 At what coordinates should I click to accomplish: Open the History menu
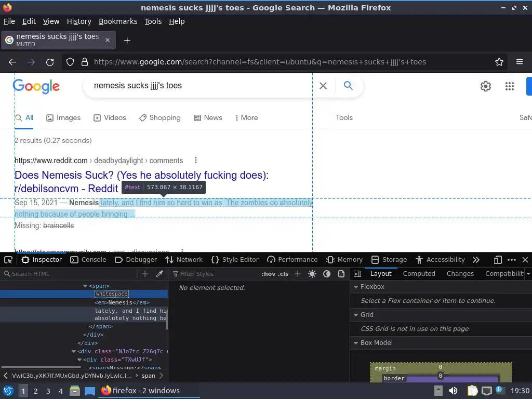click(x=79, y=21)
